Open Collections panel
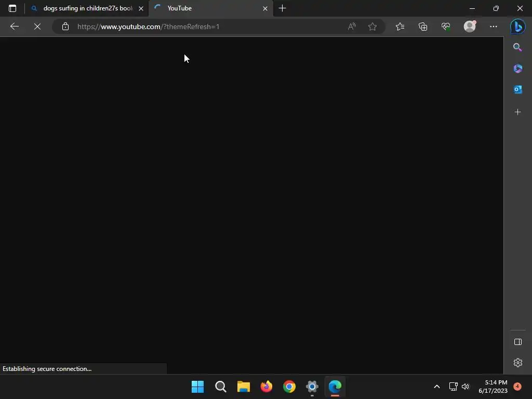The width and height of the screenshot is (532, 399). click(423, 26)
